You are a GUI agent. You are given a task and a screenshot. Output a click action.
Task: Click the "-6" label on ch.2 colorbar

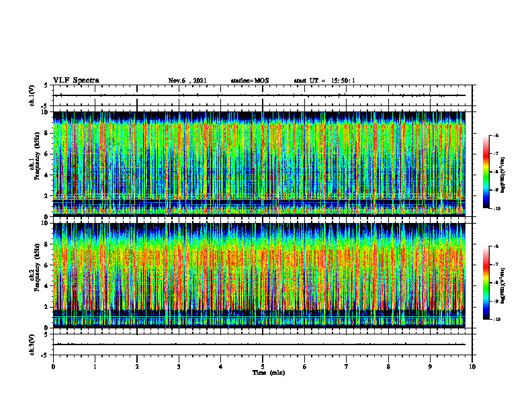tap(496, 246)
